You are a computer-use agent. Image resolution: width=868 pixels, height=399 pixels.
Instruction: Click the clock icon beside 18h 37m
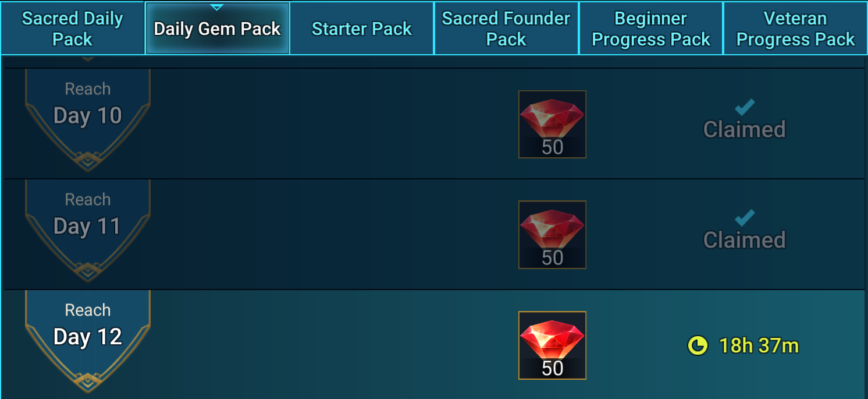698,346
